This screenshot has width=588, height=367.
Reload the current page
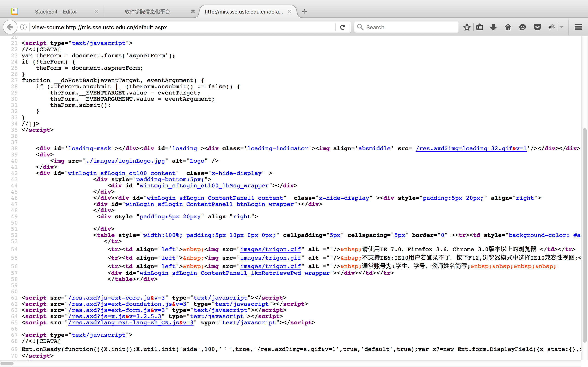coord(343,27)
